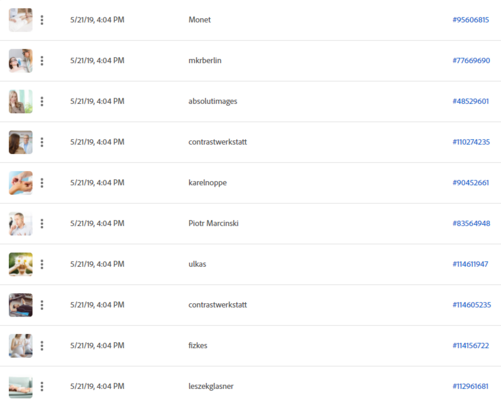Open the thumbnail beside #114605235
The height and width of the screenshot is (406, 501).
pyautogui.click(x=21, y=305)
